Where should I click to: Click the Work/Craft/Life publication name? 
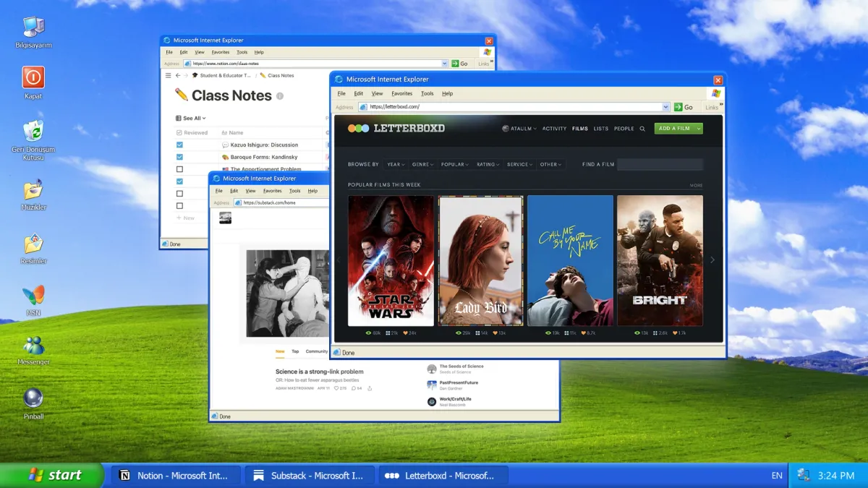pyautogui.click(x=455, y=399)
